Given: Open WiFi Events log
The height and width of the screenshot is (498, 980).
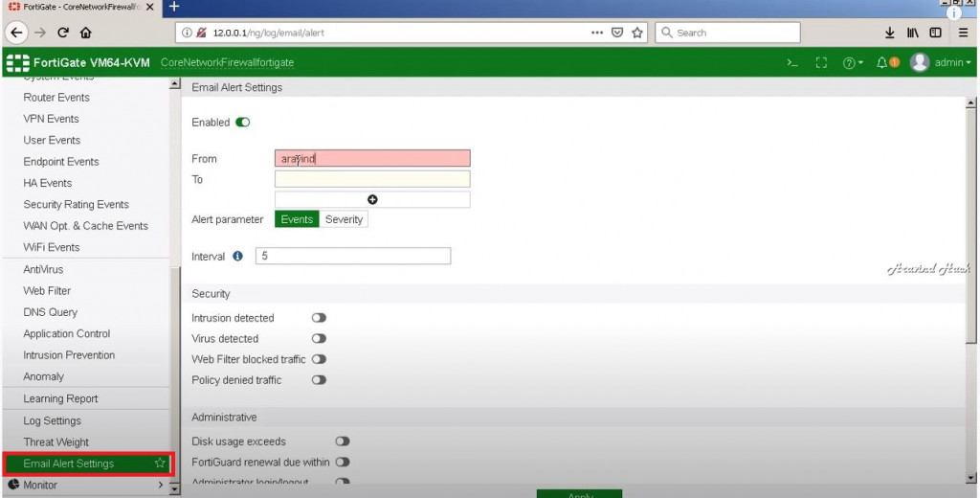Looking at the screenshot, I should pyautogui.click(x=52, y=247).
